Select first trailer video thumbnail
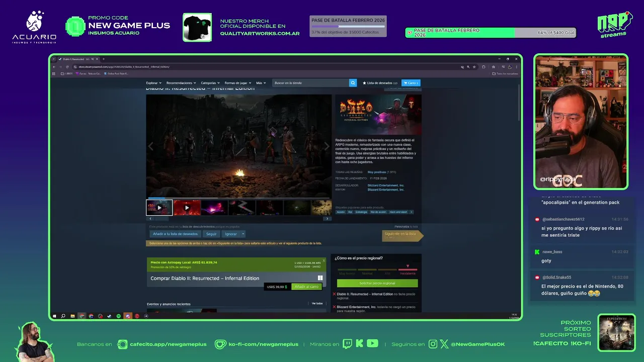 click(x=159, y=208)
